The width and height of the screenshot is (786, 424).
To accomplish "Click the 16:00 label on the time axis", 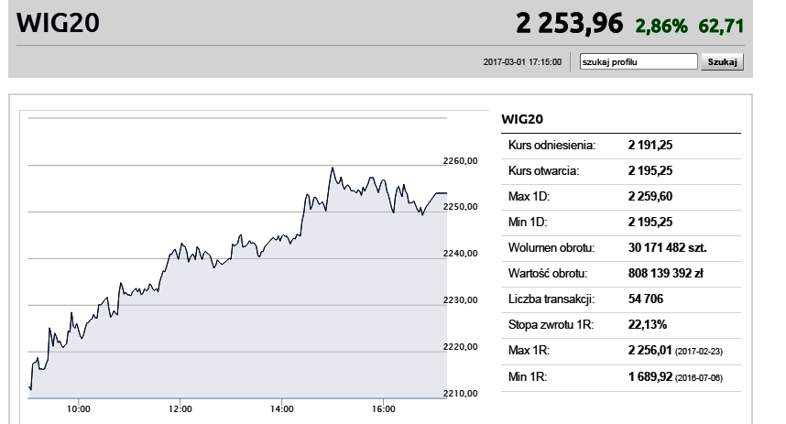I will 383,409.
